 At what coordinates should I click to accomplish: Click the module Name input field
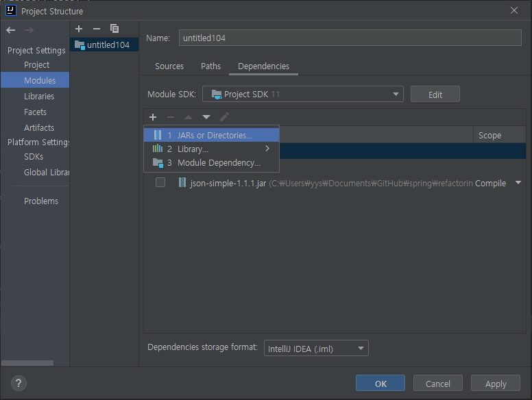pos(350,38)
